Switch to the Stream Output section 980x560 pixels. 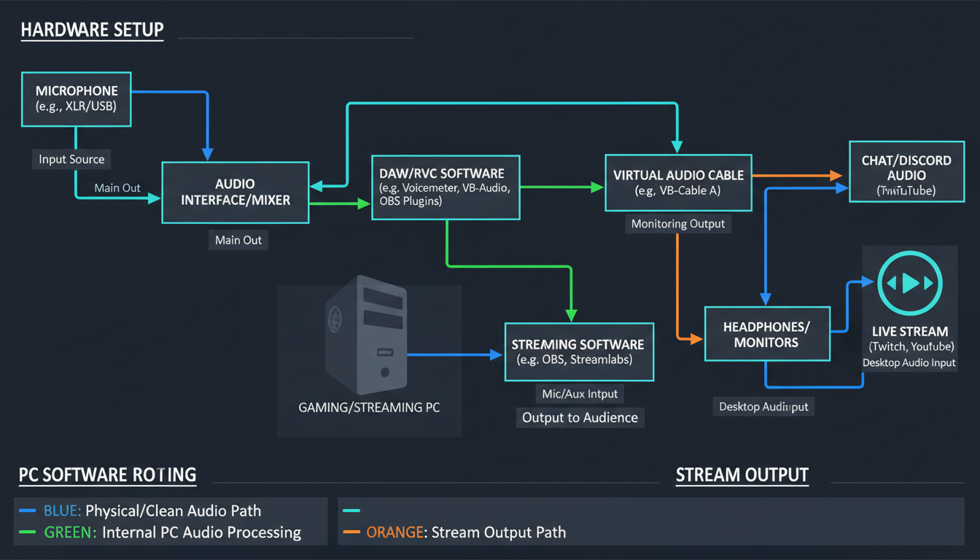(742, 475)
